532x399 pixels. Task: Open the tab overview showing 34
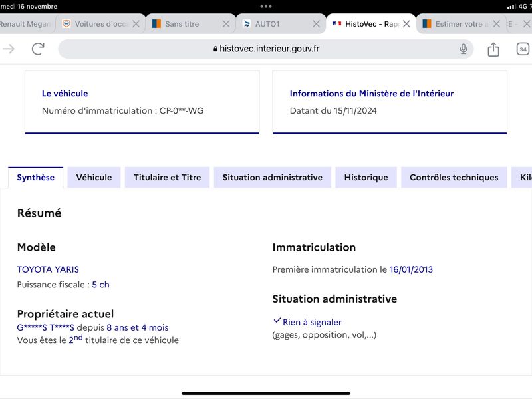coord(523,49)
